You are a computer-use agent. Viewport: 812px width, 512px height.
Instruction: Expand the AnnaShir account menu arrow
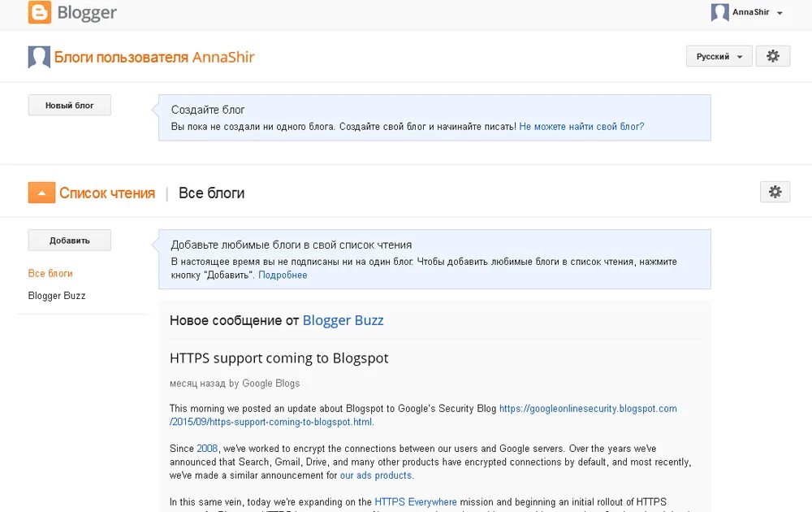780,13
